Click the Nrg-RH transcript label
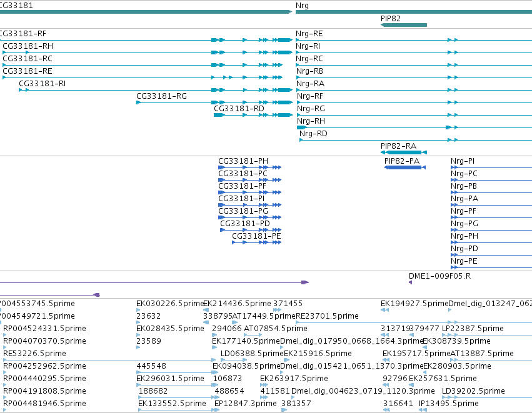 click(311, 121)
